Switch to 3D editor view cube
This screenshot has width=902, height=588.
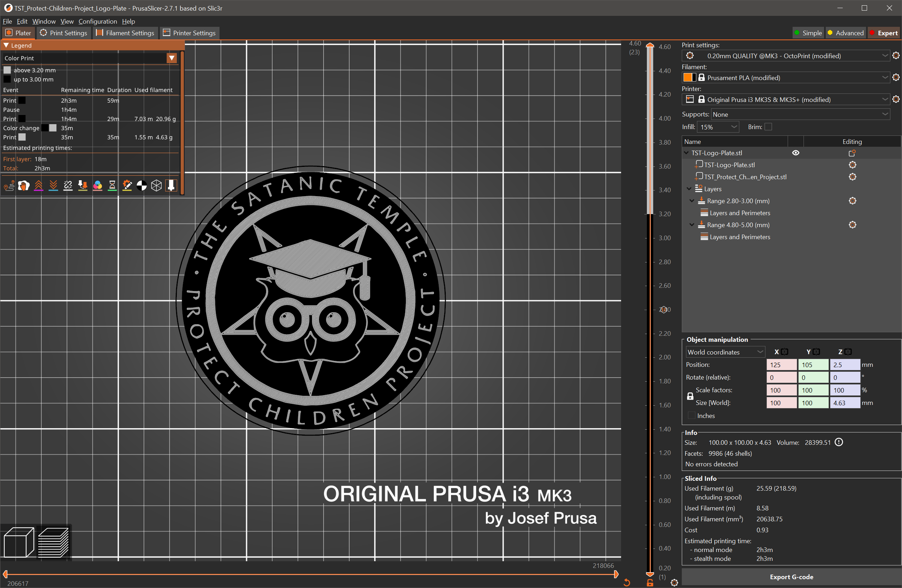click(19, 542)
